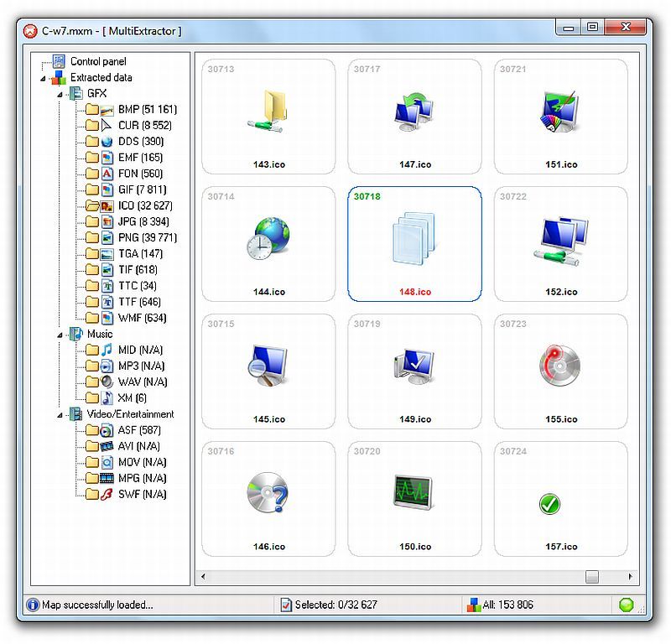The image size is (671, 644).
Task: Click the Control panel icon in tree
Action: pyautogui.click(x=59, y=61)
